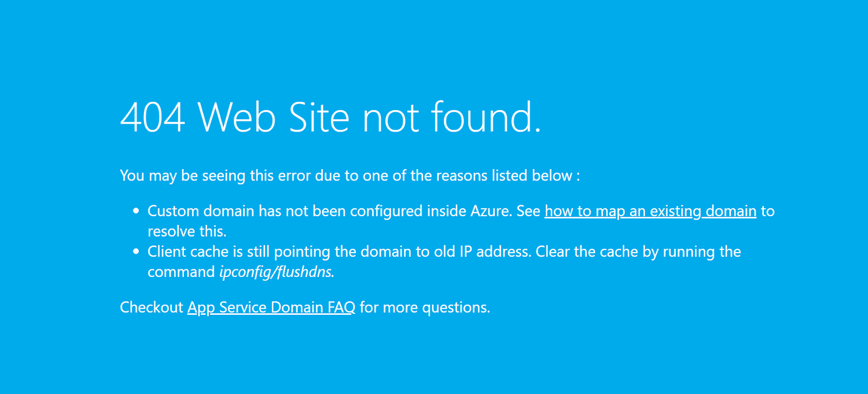868x394 pixels.
Task: Click the words Web Site in heading
Action: click(x=273, y=117)
